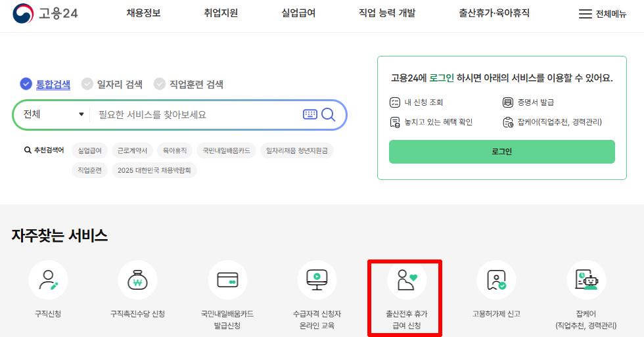Click the 잡케어 robot icon
Viewport: 644px width, 337px height.
586,280
